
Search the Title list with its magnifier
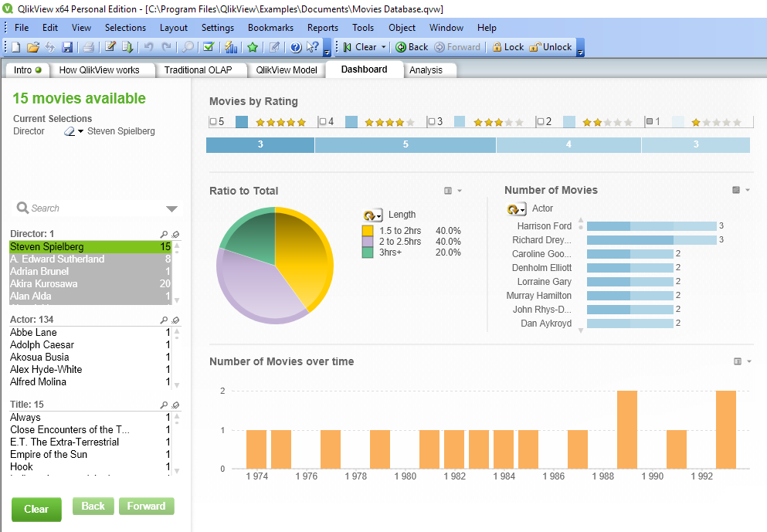(164, 405)
